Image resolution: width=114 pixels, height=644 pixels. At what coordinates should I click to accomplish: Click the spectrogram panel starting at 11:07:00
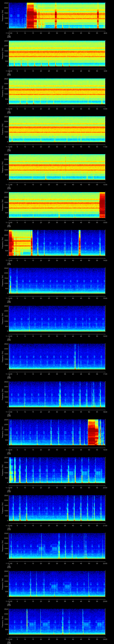pos(57,16)
